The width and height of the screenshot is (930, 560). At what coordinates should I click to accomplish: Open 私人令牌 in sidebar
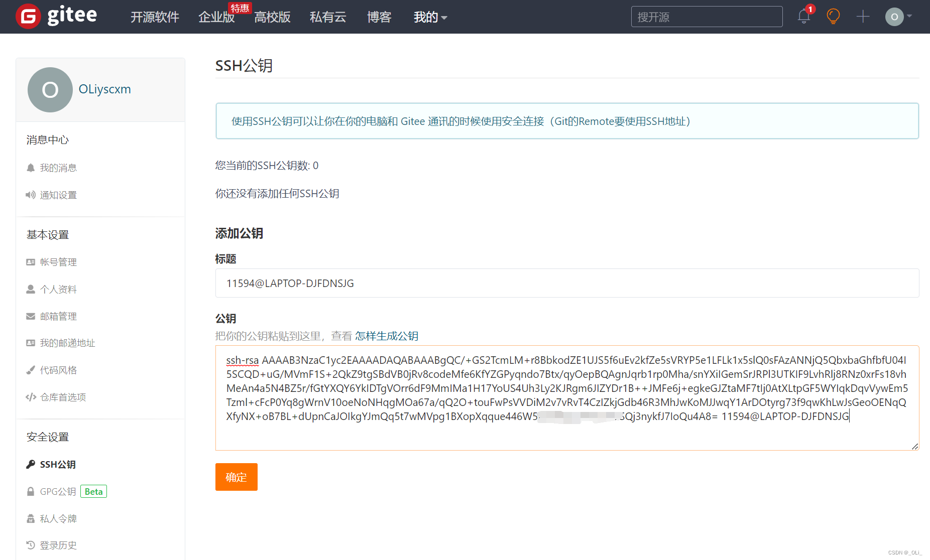pos(58,518)
